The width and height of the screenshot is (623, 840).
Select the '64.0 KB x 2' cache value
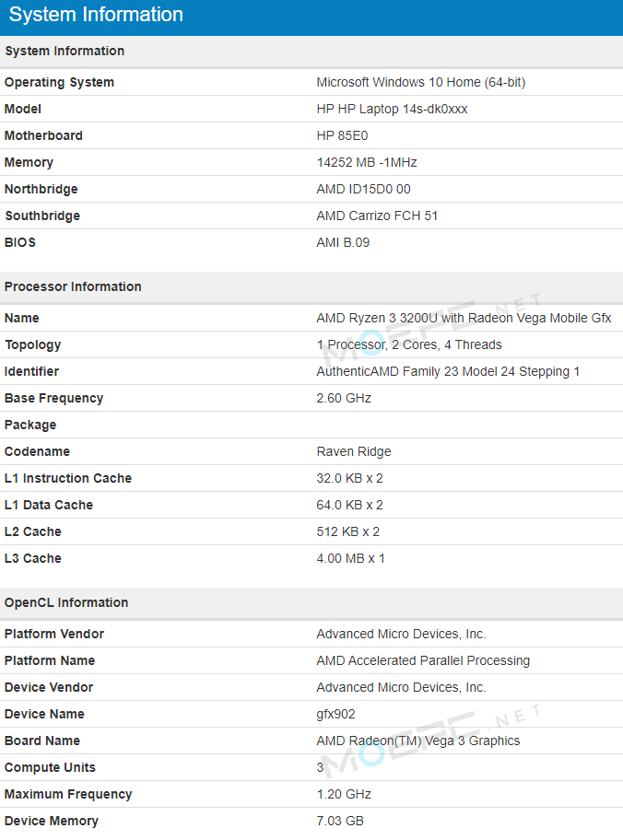point(349,505)
